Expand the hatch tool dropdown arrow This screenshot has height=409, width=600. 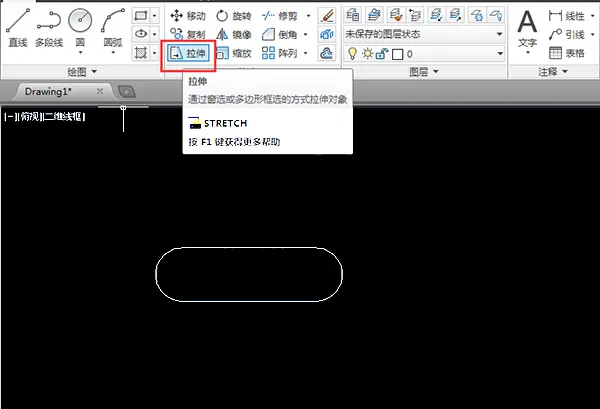click(x=154, y=52)
